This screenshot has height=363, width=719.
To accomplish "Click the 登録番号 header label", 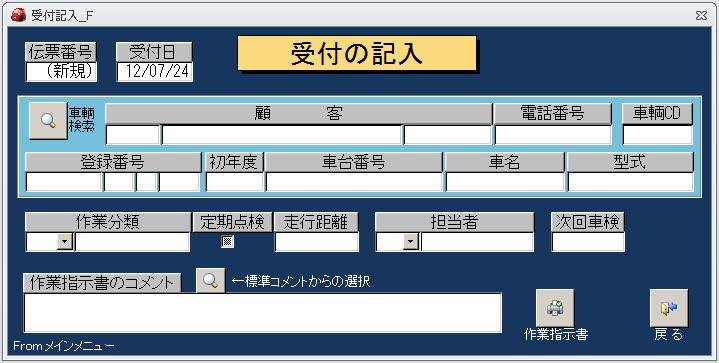I will (x=113, y=162).
